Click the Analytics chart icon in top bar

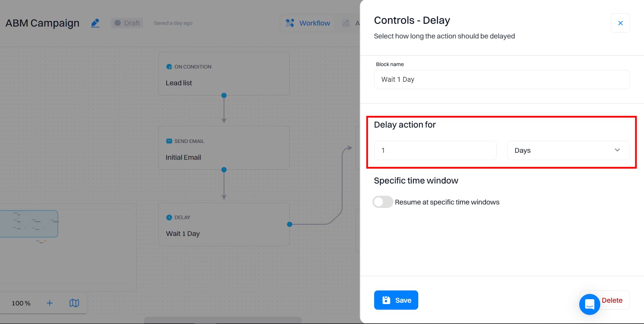[346, 23]
